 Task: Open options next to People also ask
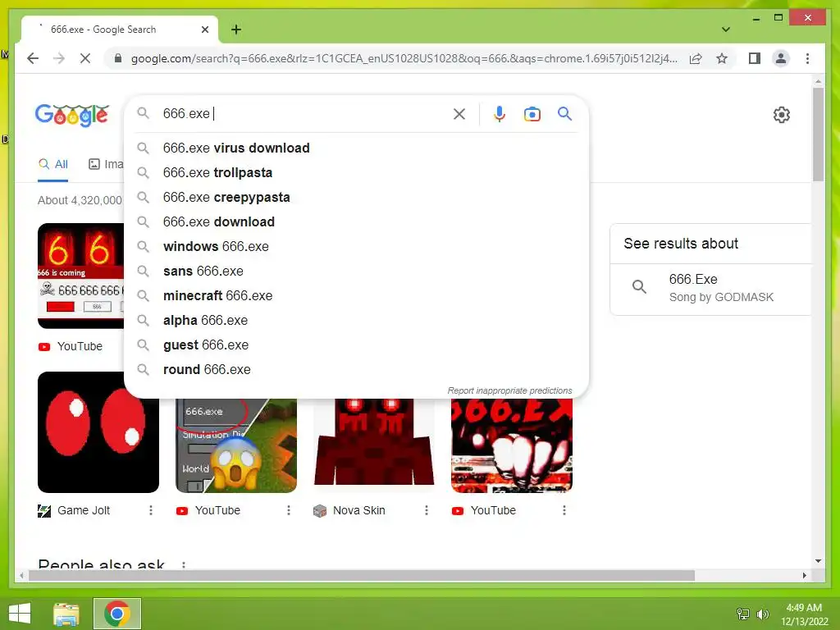click(x=184, y=565)
